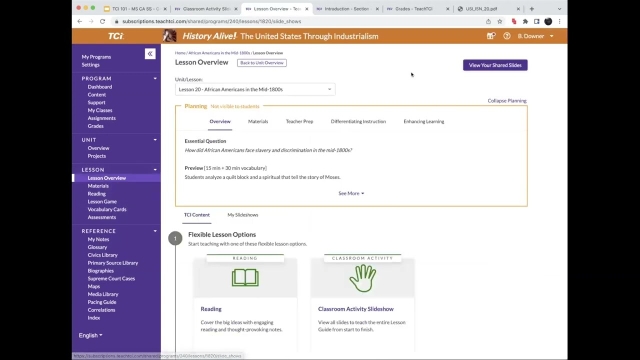The image size is (640, 360).
Task: Click the share icon in address bar
Action: point(488,21)
